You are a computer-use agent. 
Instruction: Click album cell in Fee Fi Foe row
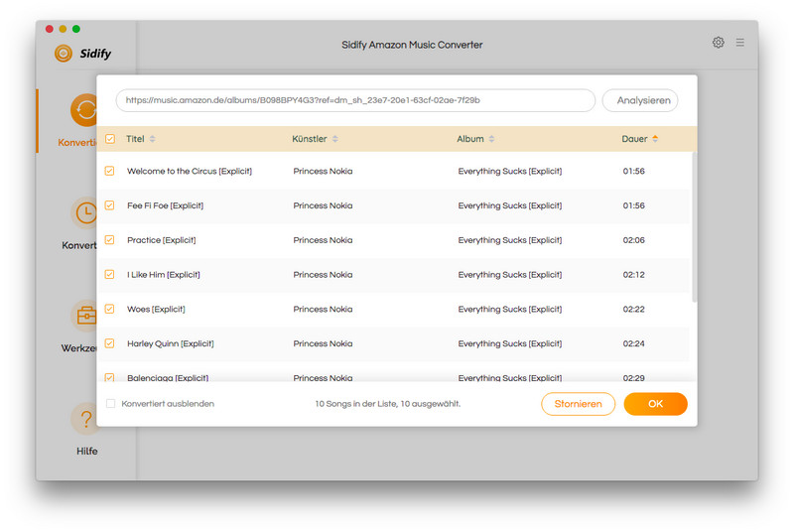(510, 205)
